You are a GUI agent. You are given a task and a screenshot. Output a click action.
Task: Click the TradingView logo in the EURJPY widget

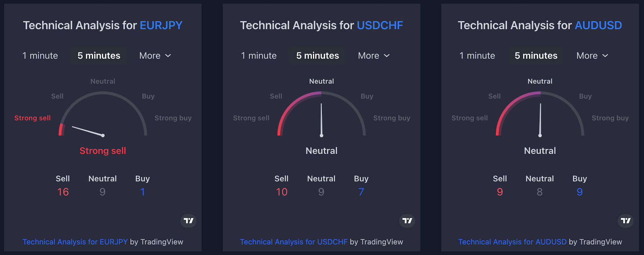tap(188, 221)
